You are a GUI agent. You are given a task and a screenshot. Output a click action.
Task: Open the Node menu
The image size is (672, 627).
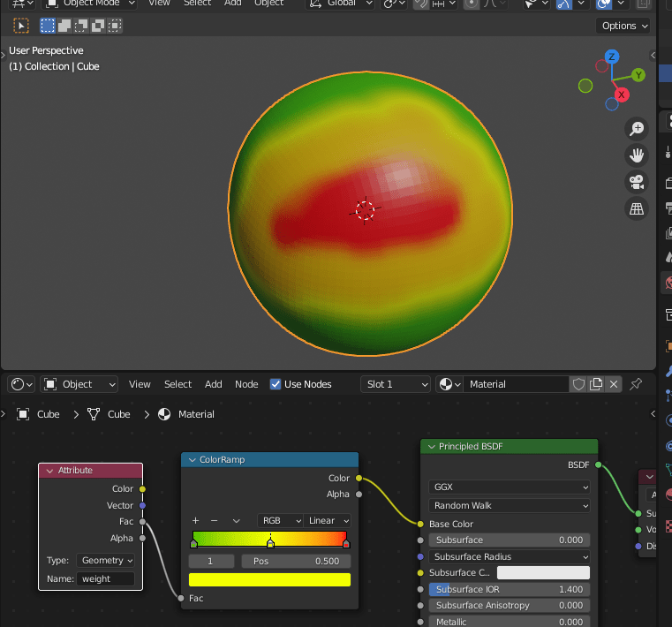[246, 384]
